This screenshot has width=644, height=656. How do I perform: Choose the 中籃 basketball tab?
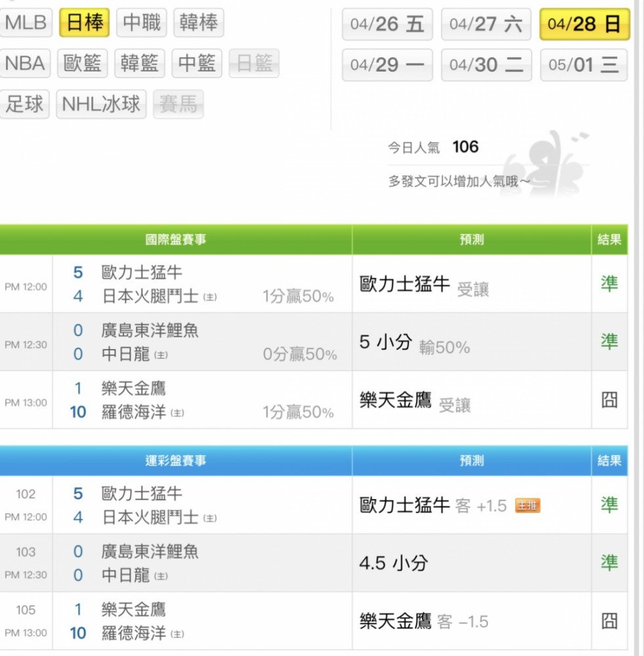pyautogui.click(x=197, y=64)
